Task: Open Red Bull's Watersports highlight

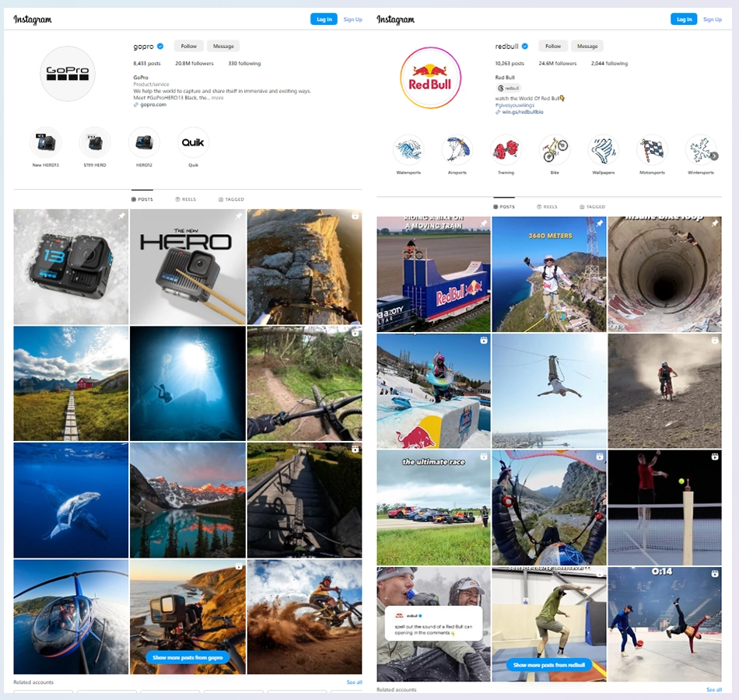Action: point(408,151)
